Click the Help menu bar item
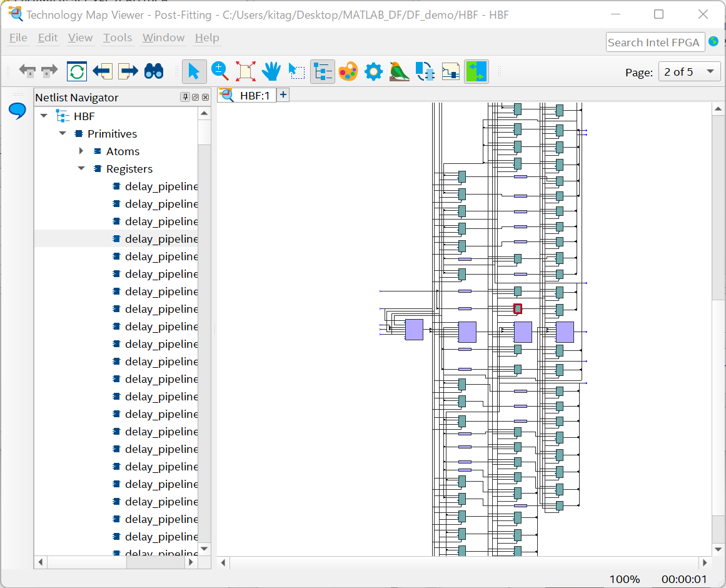The image size is (726, 588). tap(207, 38)
